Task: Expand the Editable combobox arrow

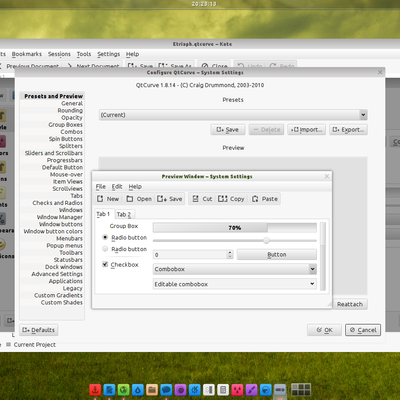Action: pos(312,284)
